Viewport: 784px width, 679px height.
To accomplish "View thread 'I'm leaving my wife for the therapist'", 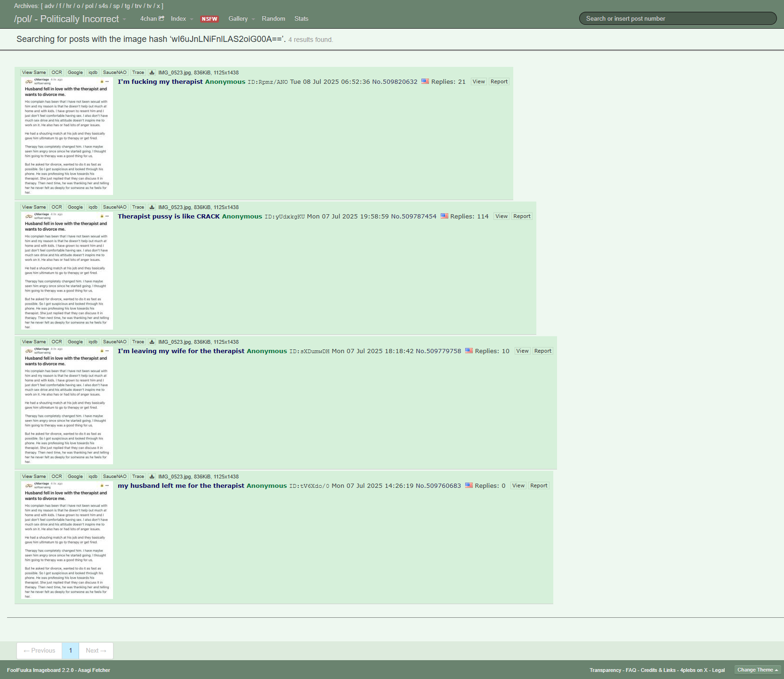I will (522, 351).
